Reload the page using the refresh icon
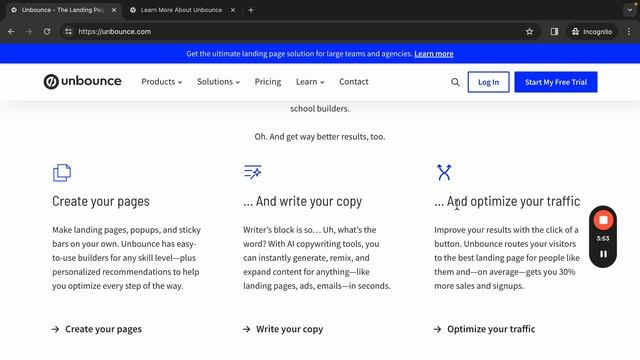This screenshot has width=640, height=360. (x=47, y=31)
